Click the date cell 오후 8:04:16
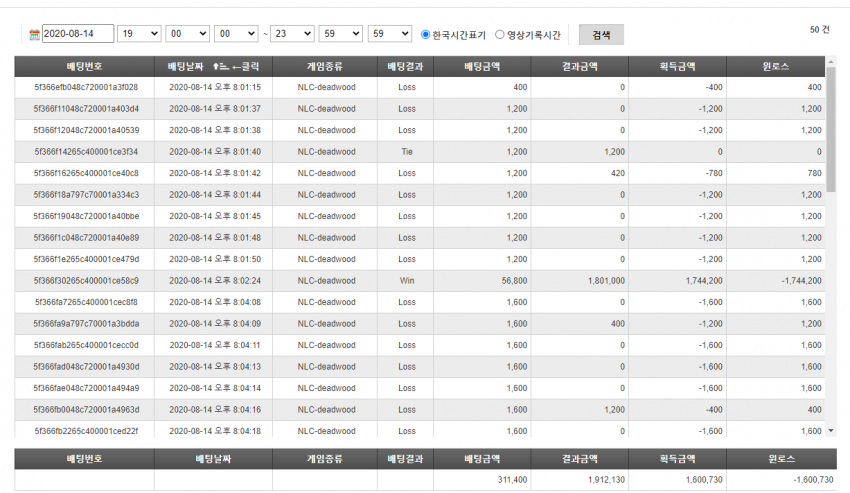This screenshot has height=493, width=850. click(215, 409)
